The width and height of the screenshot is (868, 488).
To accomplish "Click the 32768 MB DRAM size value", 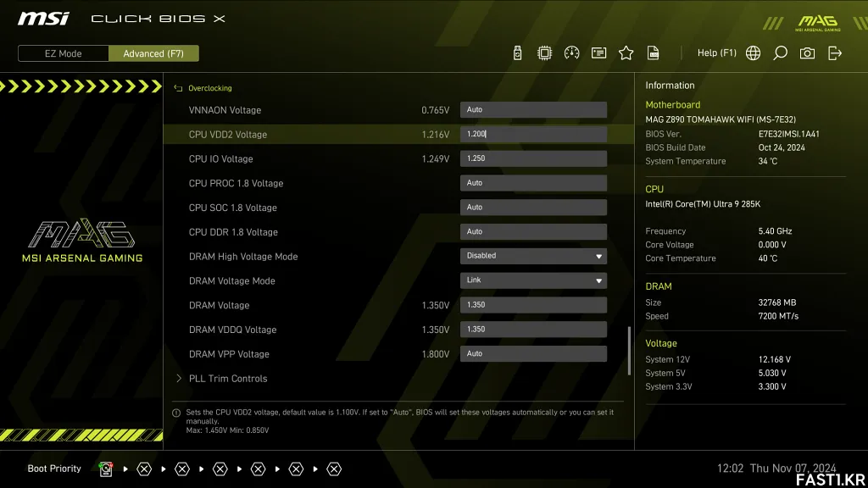I will pyautogui.click(x=777, y=302).
